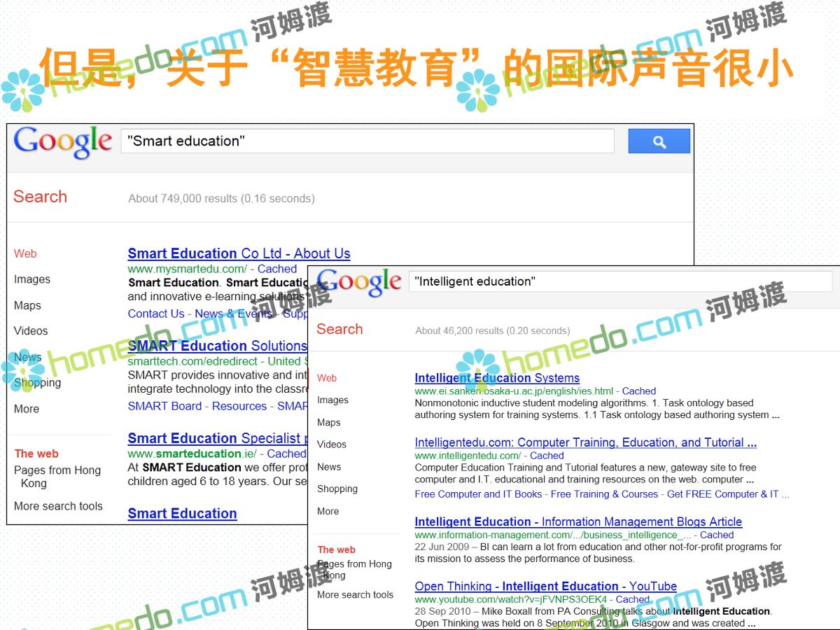
Task: Focus the "Smart education" search box
Action: tap(367, 141)
